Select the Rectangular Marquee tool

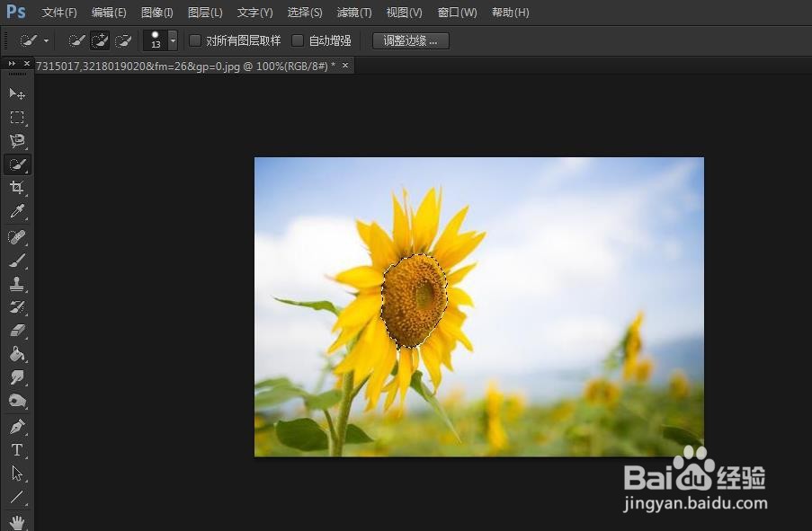coord(18,118)
